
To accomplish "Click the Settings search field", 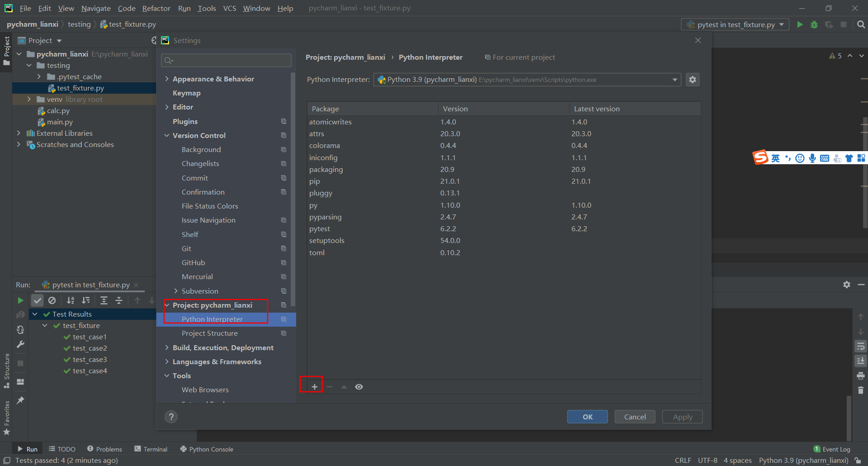I will [x=226, y=60].
